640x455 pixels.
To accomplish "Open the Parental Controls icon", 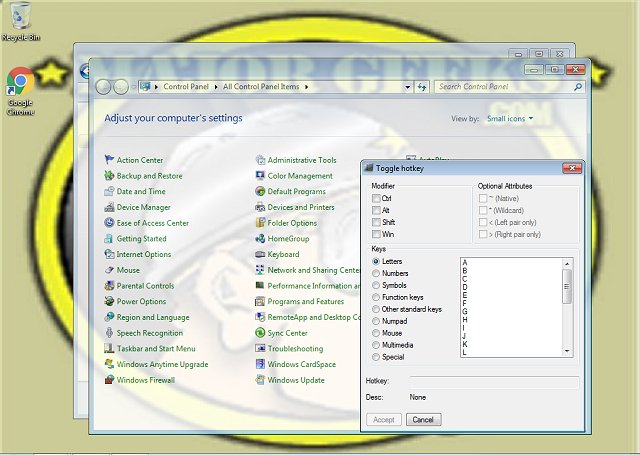I will coord(109,286).
